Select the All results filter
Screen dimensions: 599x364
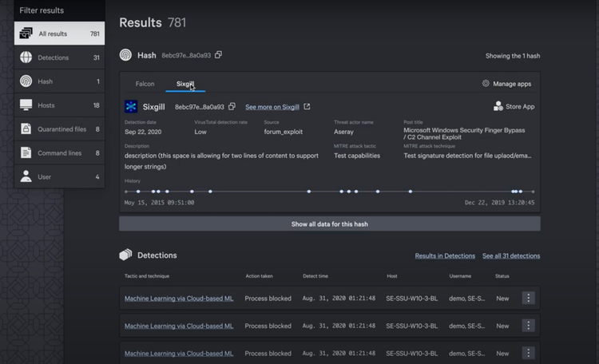click(59, 34)
